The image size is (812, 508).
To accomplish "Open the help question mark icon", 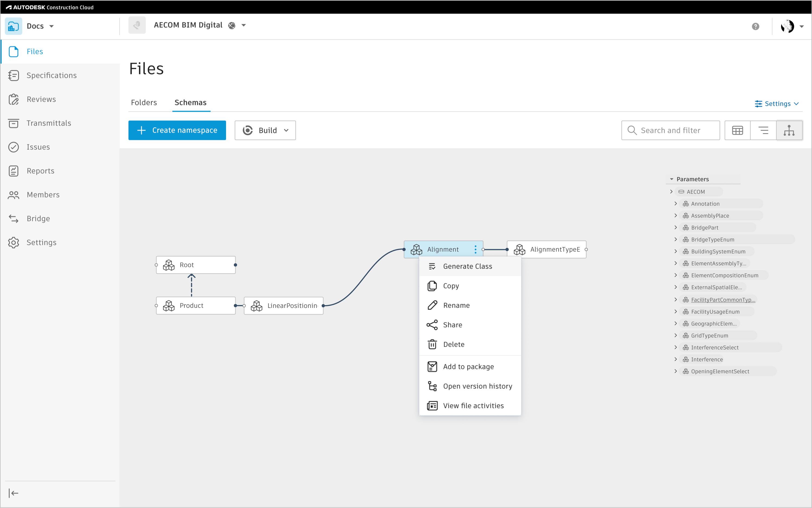I will (755, 26).
